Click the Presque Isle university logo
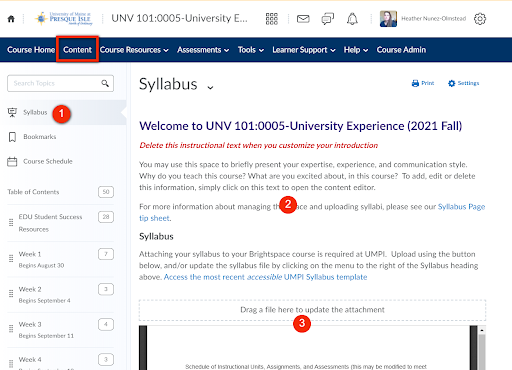This screenshot has width=512, height=370. click(x=64, y=19)
